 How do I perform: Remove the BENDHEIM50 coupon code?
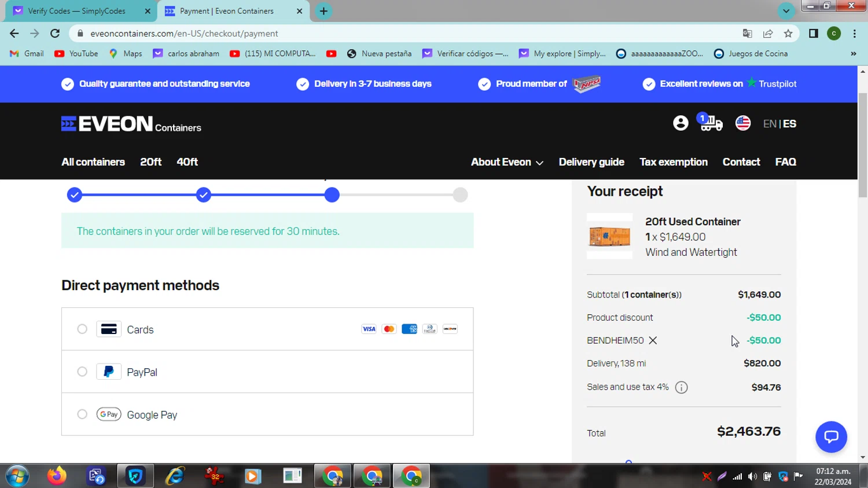click(653, 340)
